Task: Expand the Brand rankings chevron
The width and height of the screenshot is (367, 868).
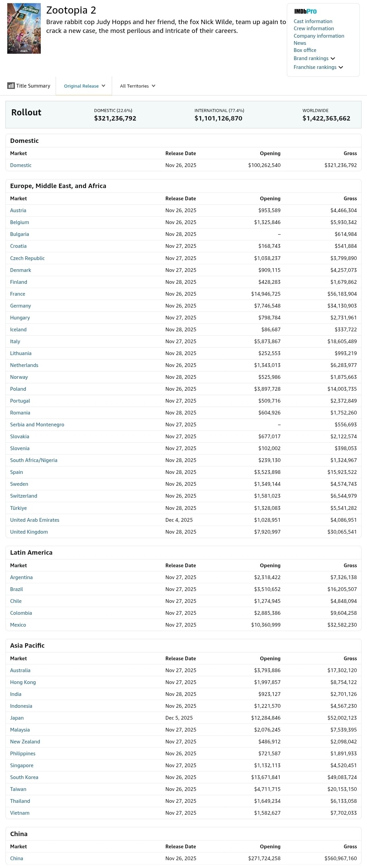Action: (333, 59)
